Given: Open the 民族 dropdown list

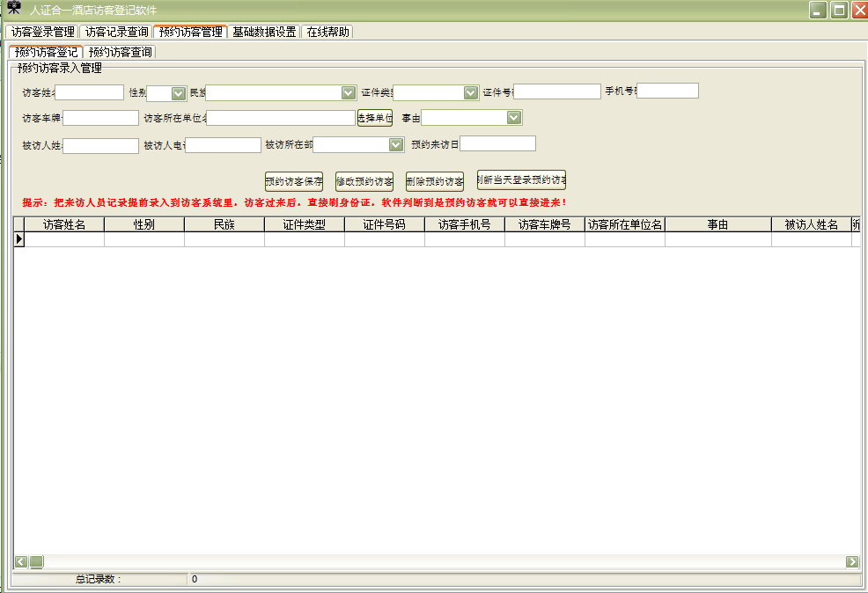Looking at the screenshot, I should coord(349,93).
